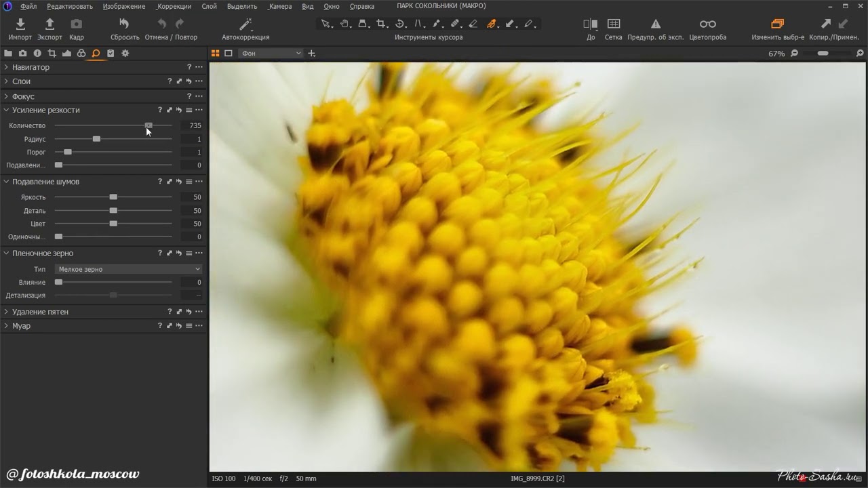Collapse the Усиление резкости panel

[x=6, y=110]
